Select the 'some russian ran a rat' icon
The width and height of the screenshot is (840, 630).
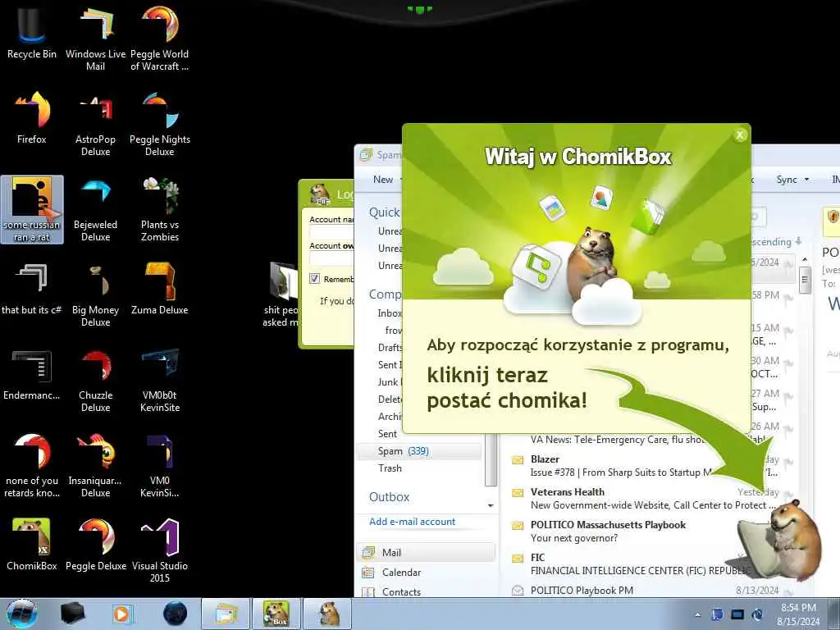32,209
